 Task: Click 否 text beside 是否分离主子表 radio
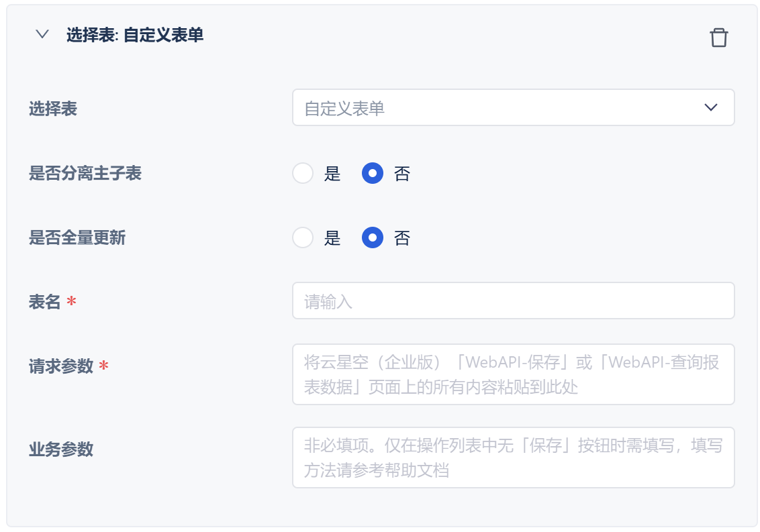click(x=402, y=174)
